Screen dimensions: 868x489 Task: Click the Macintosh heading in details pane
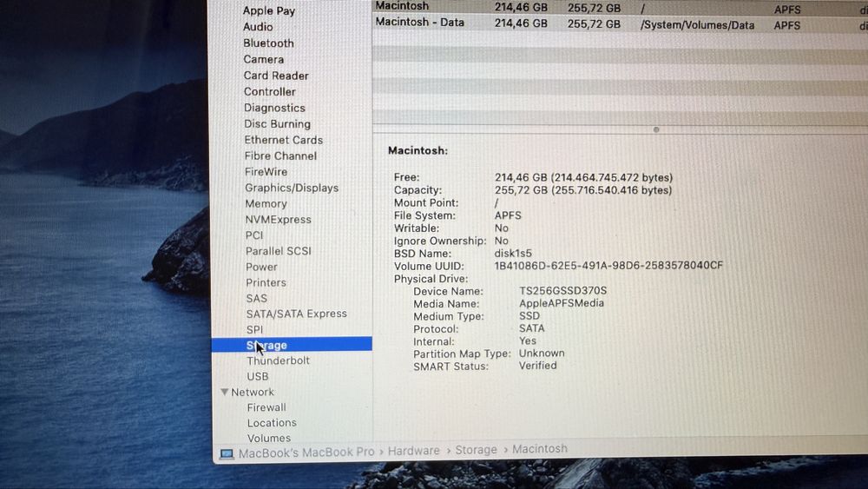tap(418, 150)
